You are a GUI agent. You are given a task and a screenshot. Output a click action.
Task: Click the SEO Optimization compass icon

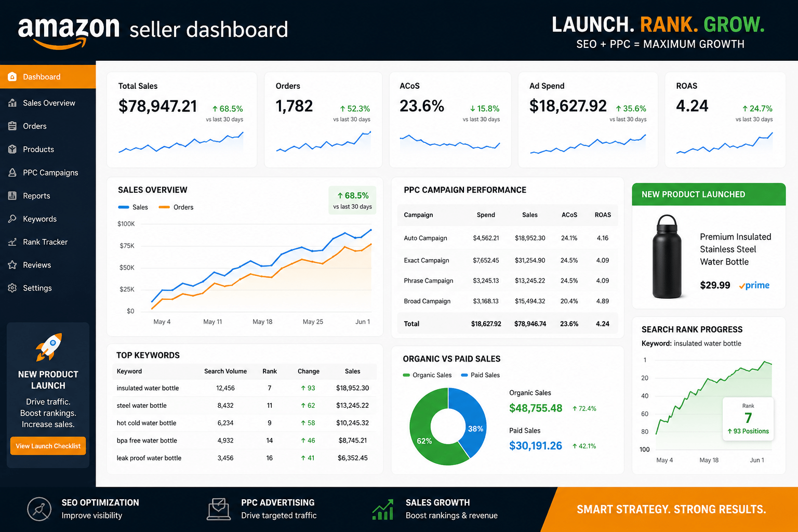point(39,509)
